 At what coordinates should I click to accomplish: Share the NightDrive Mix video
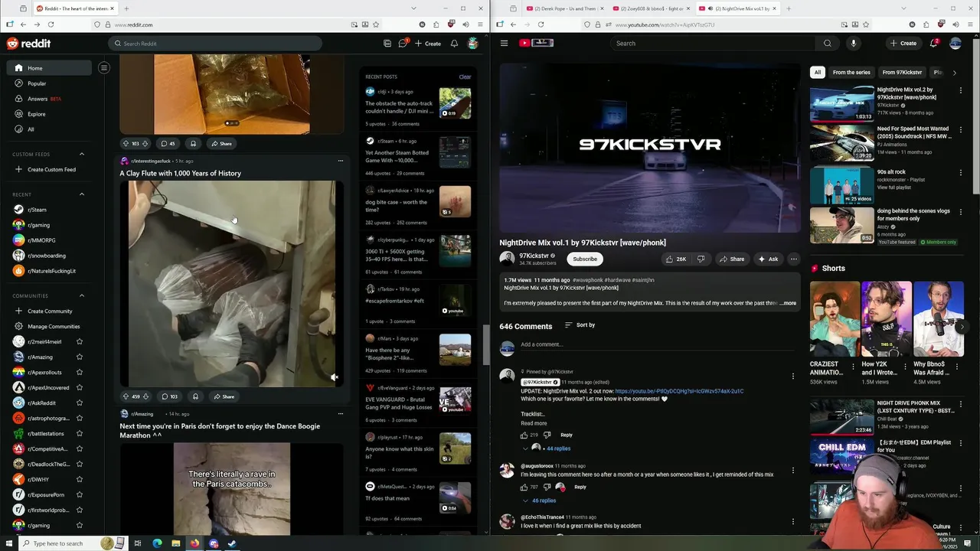tap(731, 259)
